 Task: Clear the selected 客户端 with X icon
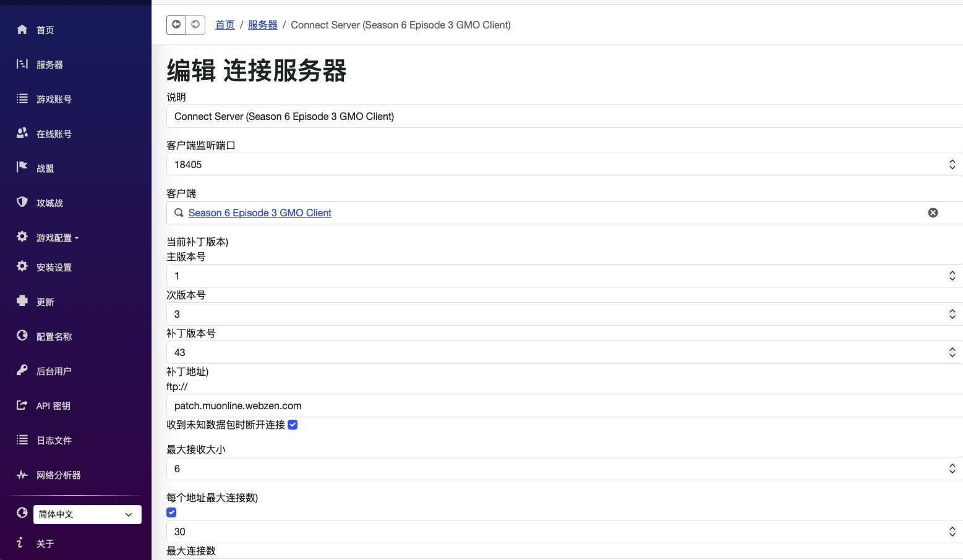coord(933,213)
